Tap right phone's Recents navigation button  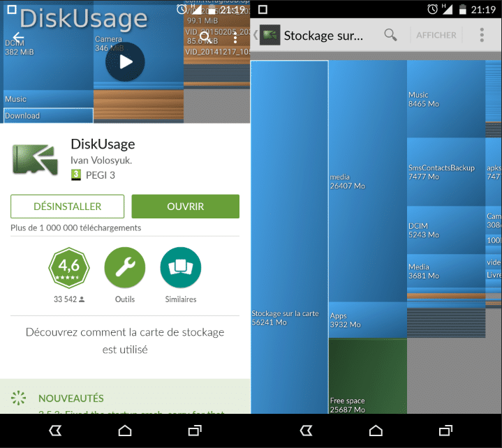tap(445, 431)
